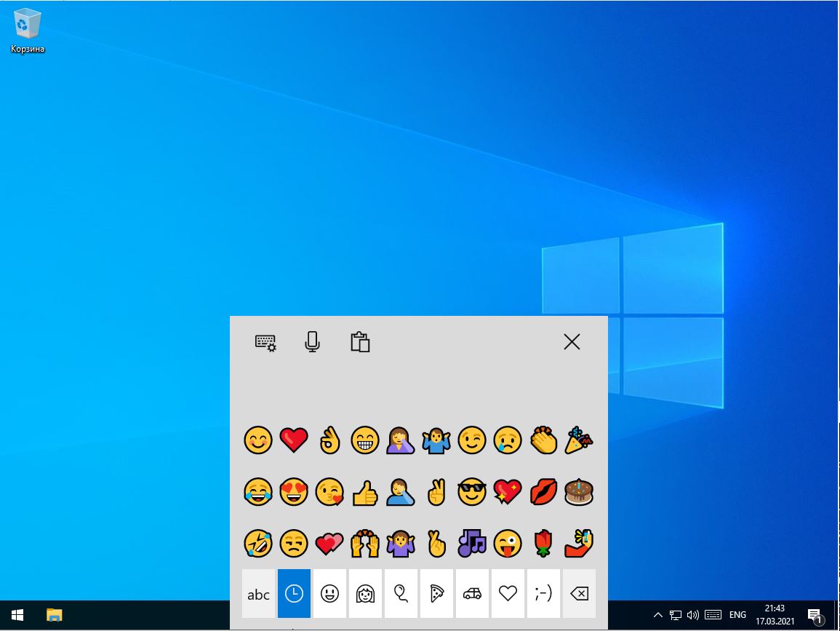The image size is (840, 631).
Task: Open the clock showing 21:43
Action: [775, 615]
